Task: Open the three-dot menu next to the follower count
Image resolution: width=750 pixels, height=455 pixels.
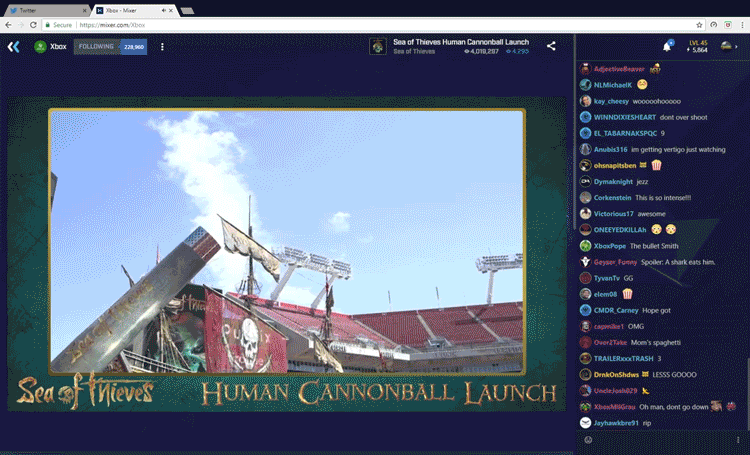Action: tap(162, 46)
